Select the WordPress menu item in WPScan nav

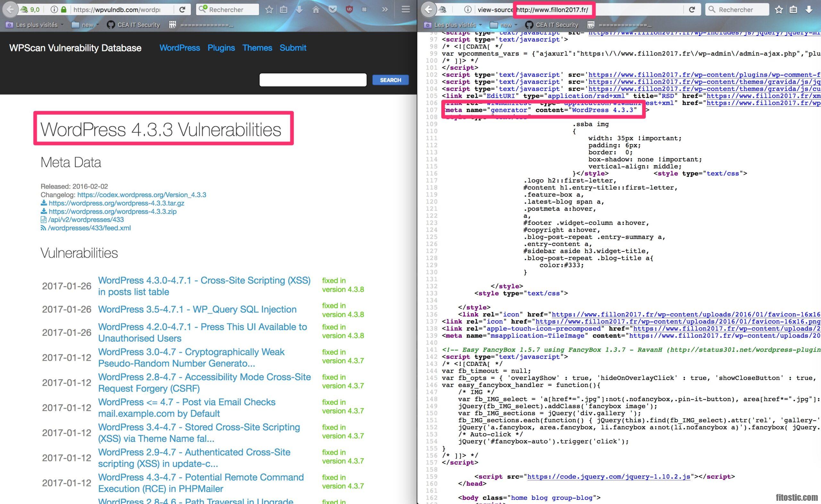click(179, 47)
